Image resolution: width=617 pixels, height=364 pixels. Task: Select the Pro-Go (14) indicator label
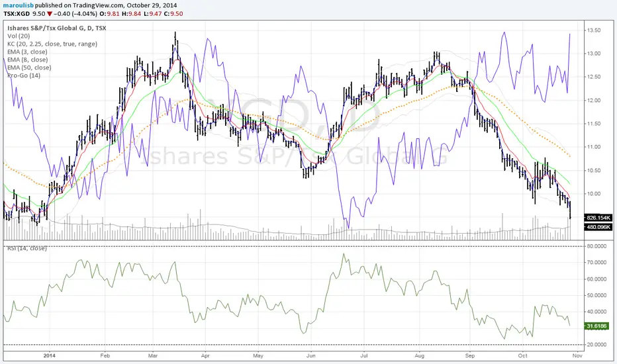pyautogui.click(x=24, y=75)
